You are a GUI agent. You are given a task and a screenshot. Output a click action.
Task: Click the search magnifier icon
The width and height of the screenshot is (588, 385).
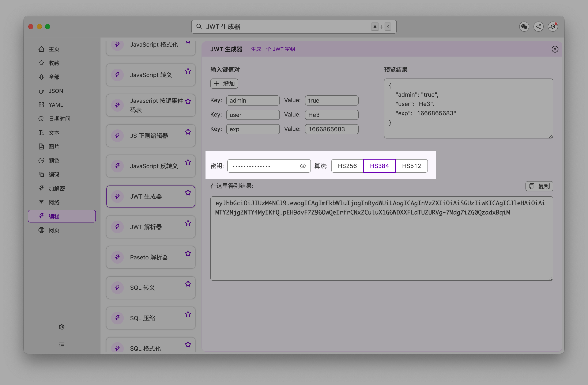point(199,26)
